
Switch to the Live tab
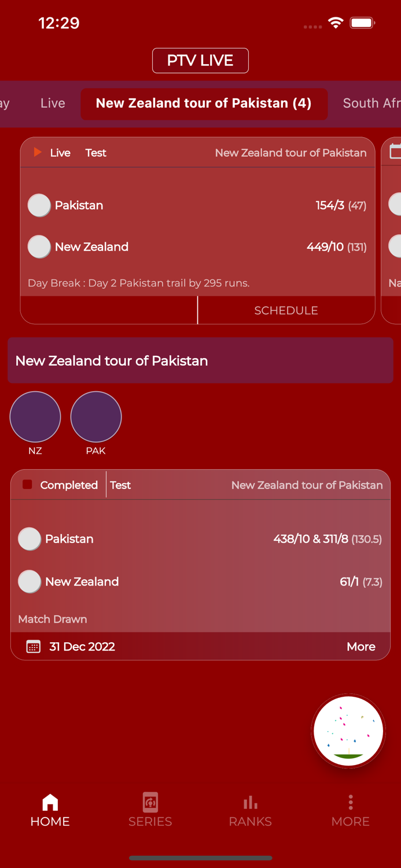52,103
